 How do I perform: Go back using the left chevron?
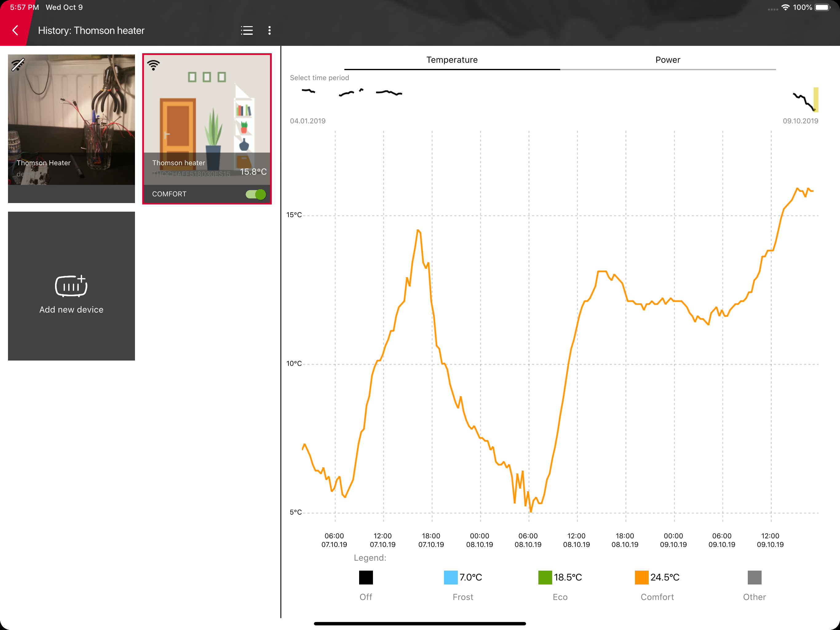click(x=15, y=30)
